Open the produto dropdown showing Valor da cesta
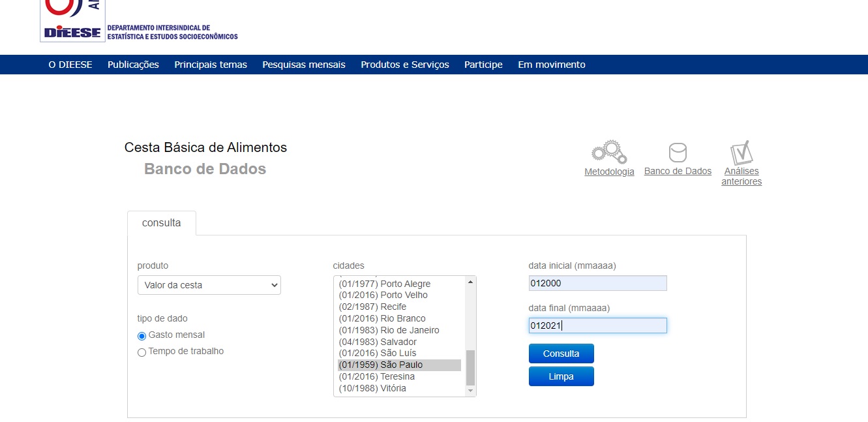The height and width of the screenshot is (422, 868). tap(209, 285)
